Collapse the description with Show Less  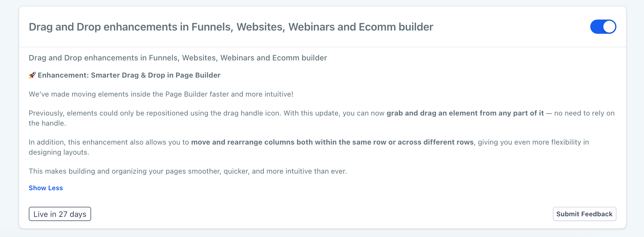coord(46,188)
